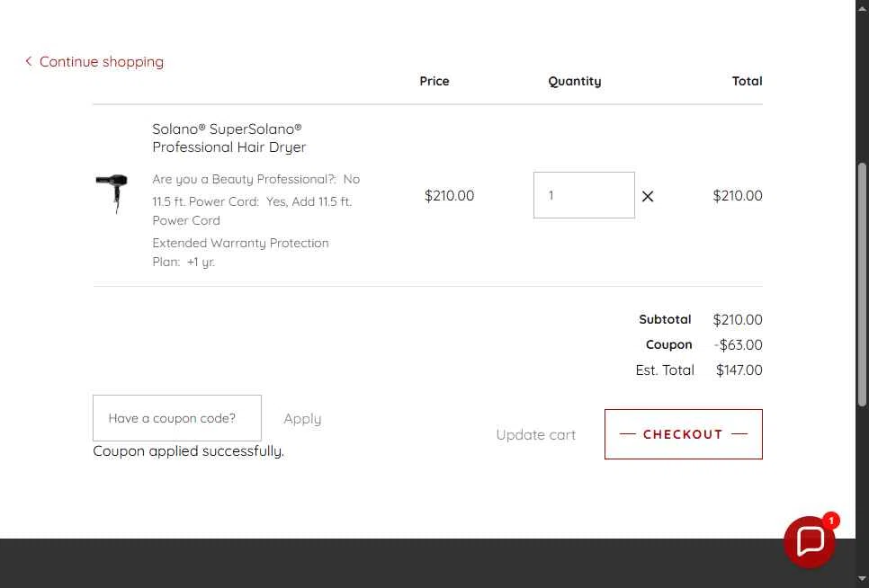Proceed with the CHECKOUT button
Viewport: 869px width, 588px height.
tap(684, 434)
